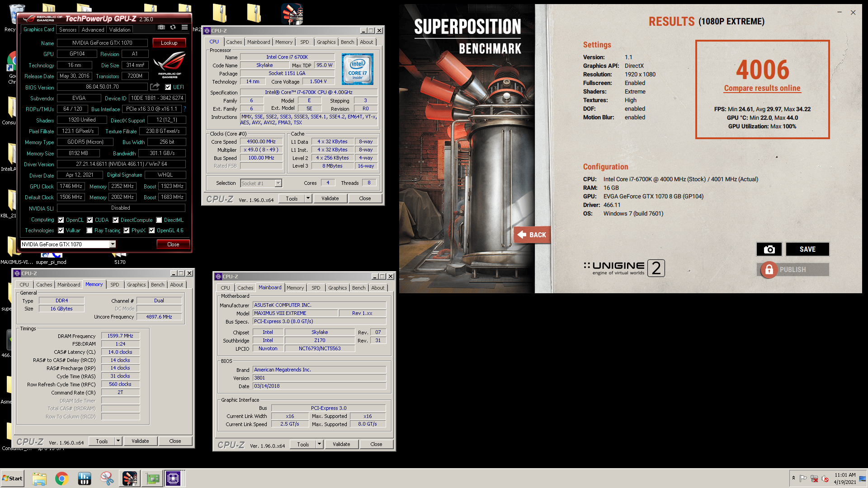Click the Lookup button in GPU-Z
This screenshot has width=868, height=488.
tap(169, 43)
